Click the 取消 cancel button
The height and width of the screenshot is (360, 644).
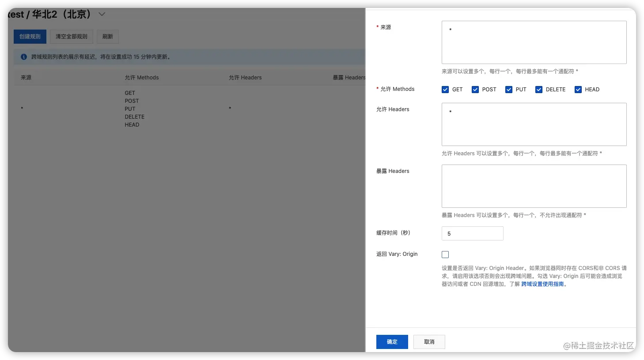429,342
